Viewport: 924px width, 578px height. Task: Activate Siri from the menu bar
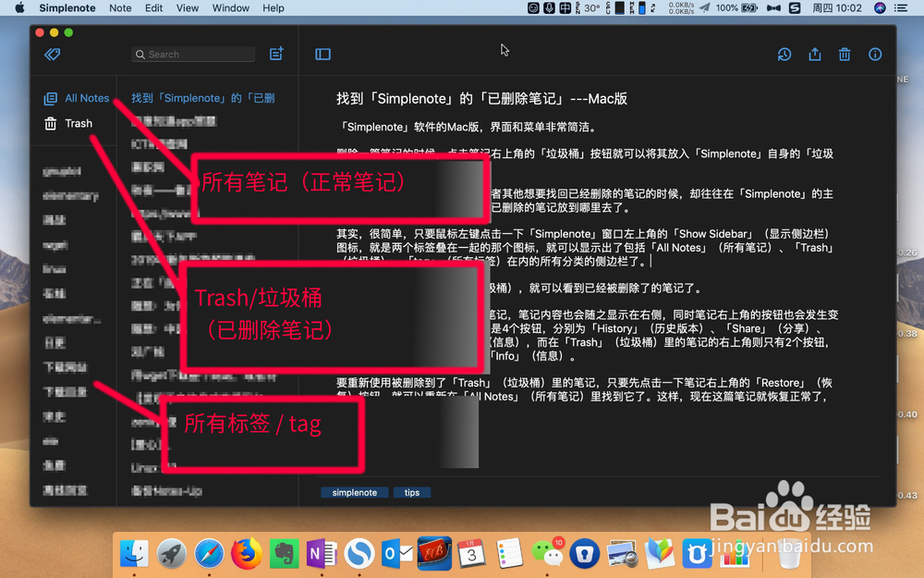pos(880,7)
